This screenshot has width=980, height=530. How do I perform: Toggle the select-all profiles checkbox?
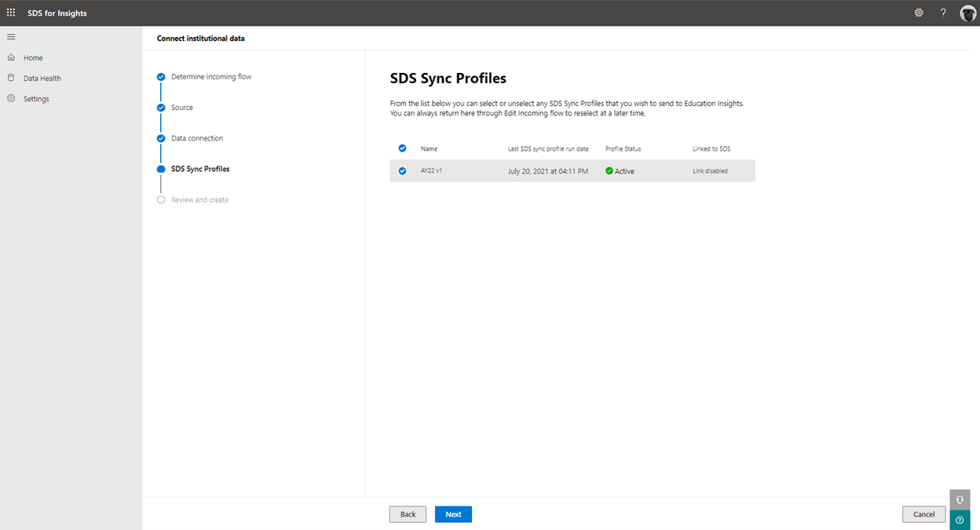[402, 148]
